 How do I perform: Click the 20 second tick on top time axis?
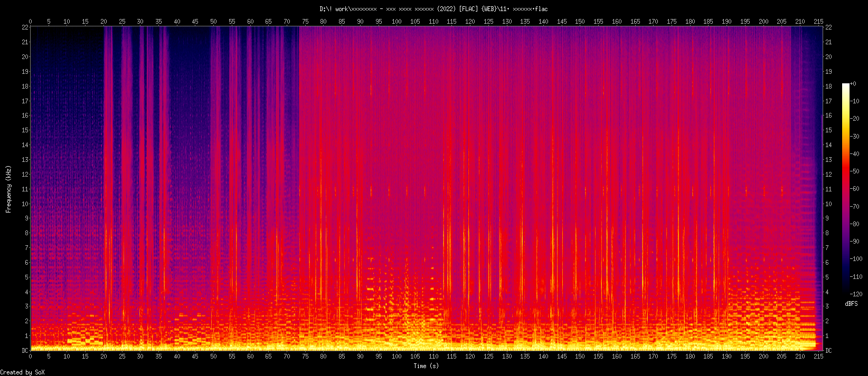(x=103, y=22)
